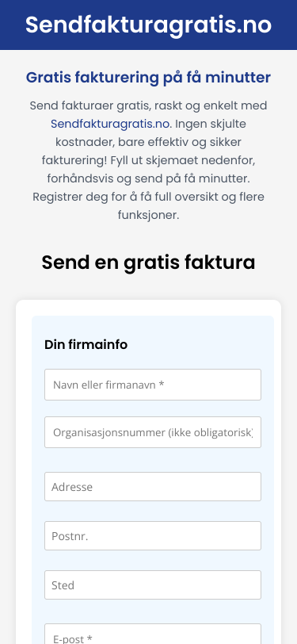Image resolution: width=297 pixels, height=644 pixels.
Task: Select the Organisasjonsnummer input field
Action: 153,432
